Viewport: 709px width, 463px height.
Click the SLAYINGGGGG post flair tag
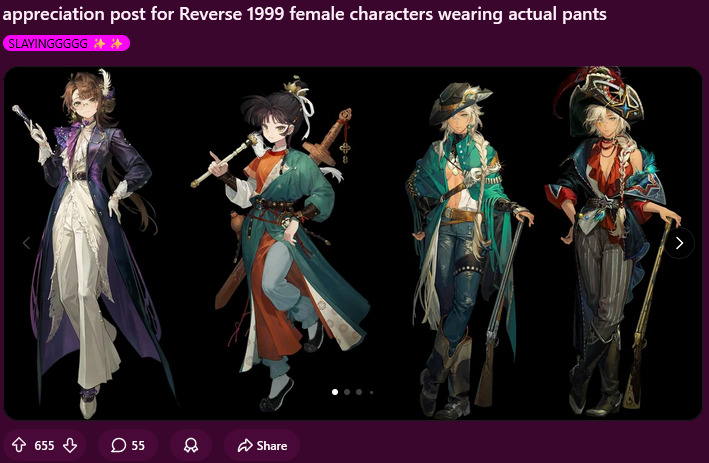pos(66,43)
